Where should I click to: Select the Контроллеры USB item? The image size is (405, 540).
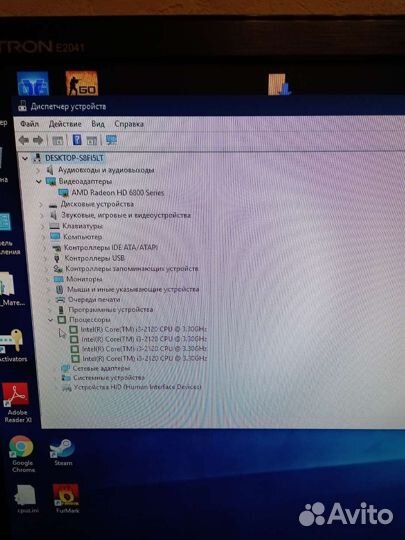click(x=94, y=258)
